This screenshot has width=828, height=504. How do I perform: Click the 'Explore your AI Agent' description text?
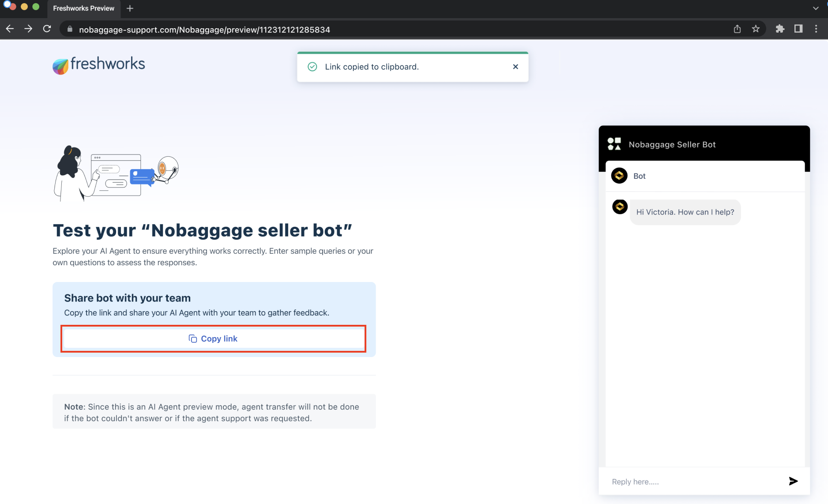213,257
